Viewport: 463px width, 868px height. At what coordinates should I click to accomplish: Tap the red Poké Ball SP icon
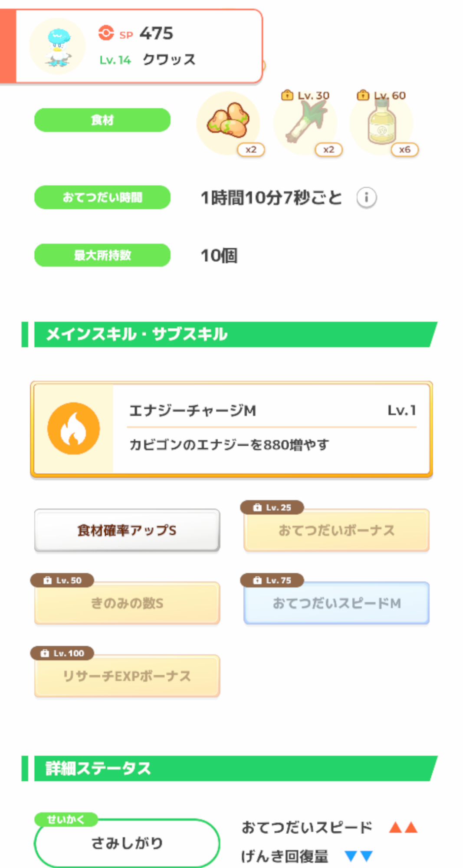coord(105,33)
